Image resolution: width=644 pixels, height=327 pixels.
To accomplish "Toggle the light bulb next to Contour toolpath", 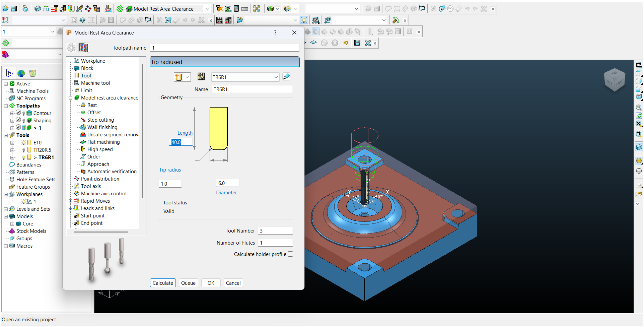I will tap(24, 113).
